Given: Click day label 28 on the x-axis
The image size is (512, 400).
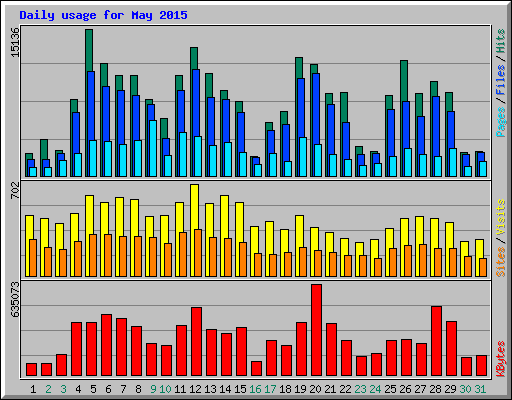Looking at the screenshot, I should pos(435,389).
